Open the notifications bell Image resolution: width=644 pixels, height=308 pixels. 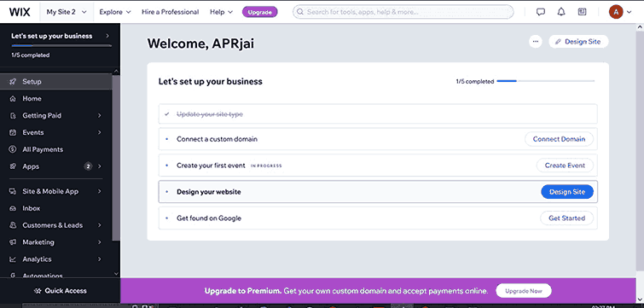click(561, 12)
